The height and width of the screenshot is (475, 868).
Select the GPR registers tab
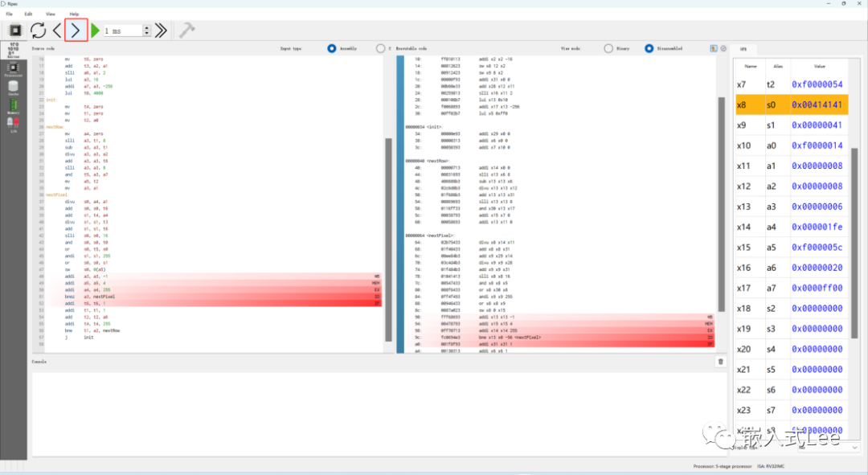click(x=743, y=49)
